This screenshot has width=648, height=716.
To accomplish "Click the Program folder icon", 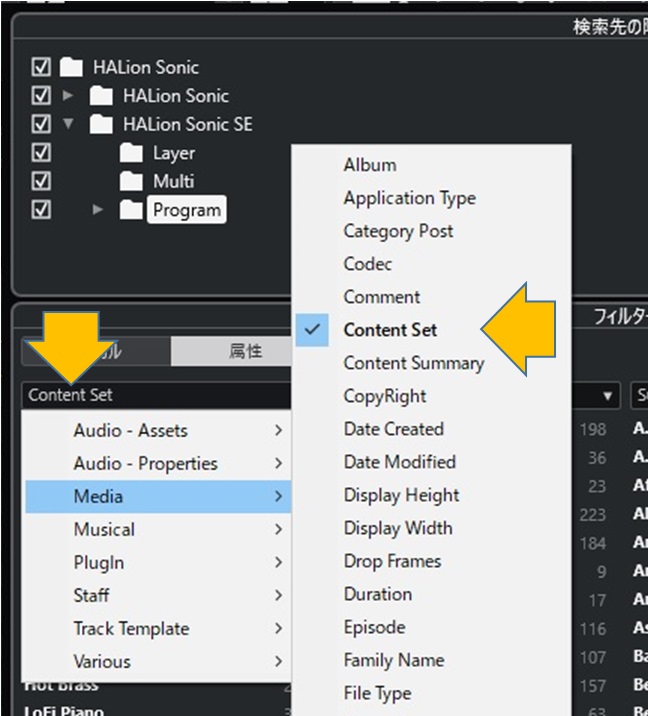I will [131, 210].
